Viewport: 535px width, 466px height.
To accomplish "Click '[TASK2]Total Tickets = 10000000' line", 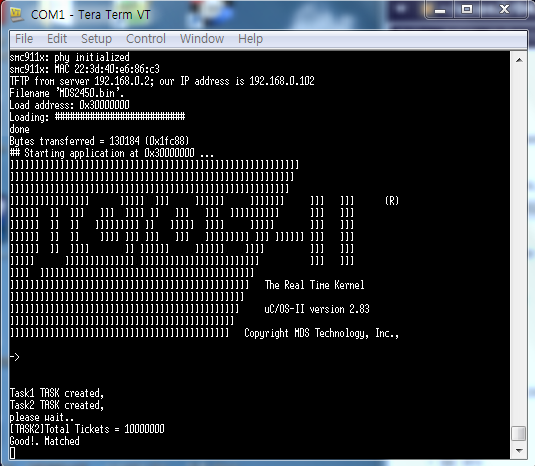I will click(x=87, y=429).
